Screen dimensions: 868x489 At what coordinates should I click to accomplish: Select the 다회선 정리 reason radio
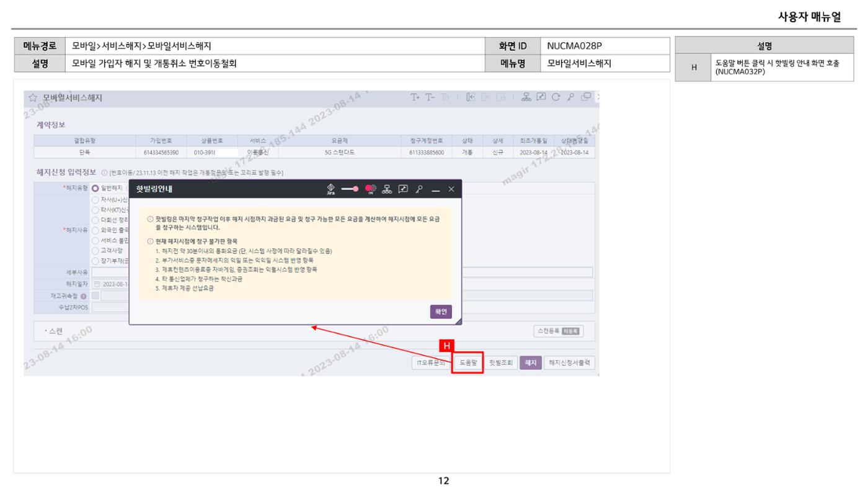click(95, 220)
